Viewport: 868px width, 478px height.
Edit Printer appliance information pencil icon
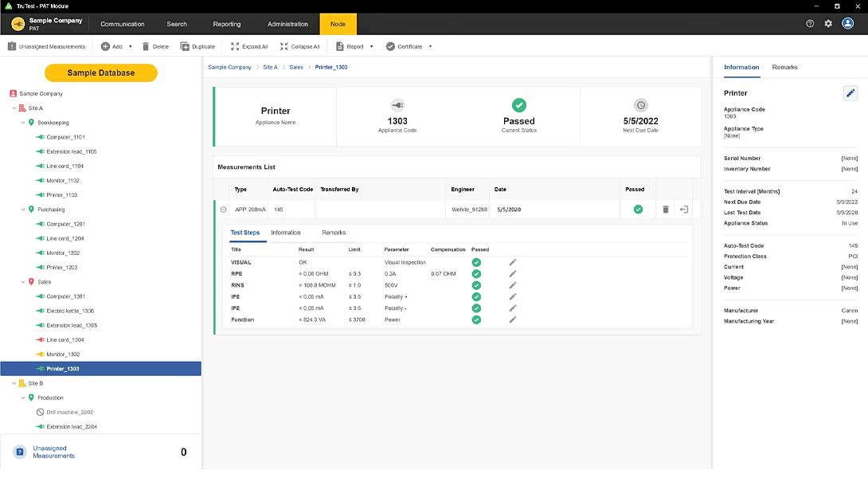pyautogui.click(x=850, y=93)
